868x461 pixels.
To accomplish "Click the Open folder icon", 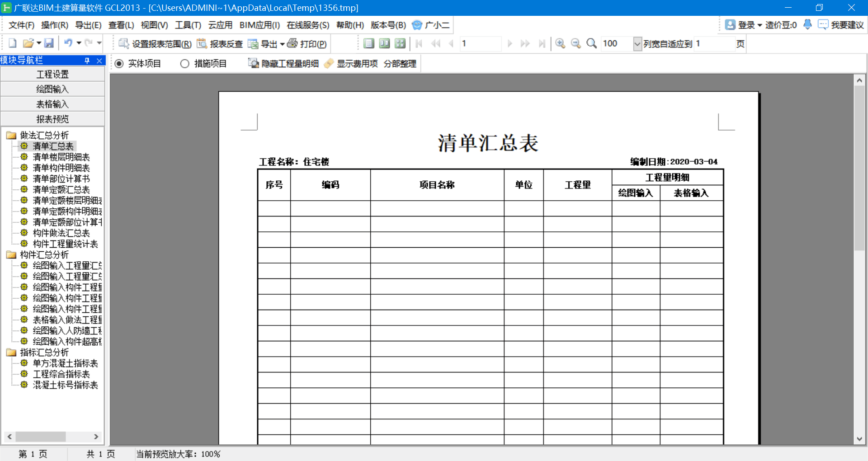I will click(28, 43).
